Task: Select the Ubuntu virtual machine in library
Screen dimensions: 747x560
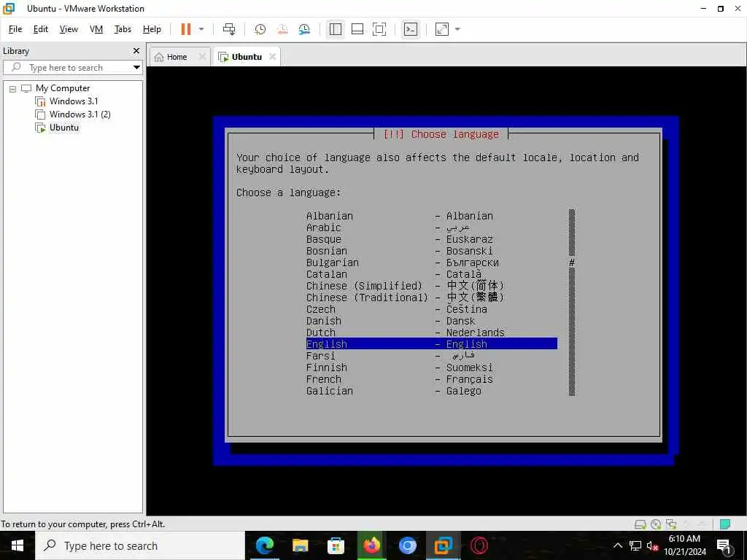Action: [64, 127]
